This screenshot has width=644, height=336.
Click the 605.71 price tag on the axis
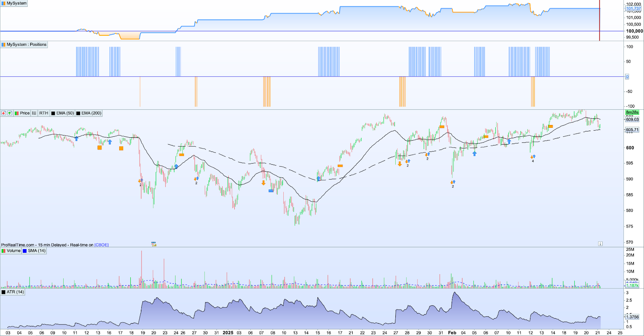(x=632, y=130)
